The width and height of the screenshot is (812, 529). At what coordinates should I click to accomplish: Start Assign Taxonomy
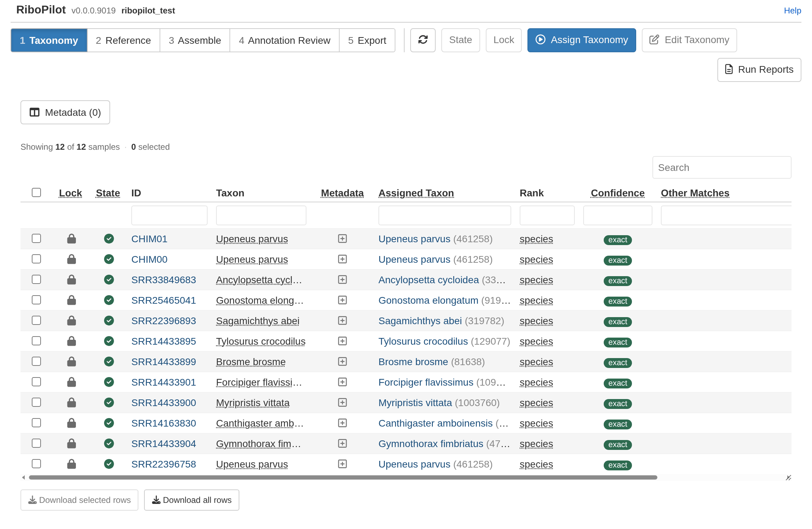click(581, 40)
